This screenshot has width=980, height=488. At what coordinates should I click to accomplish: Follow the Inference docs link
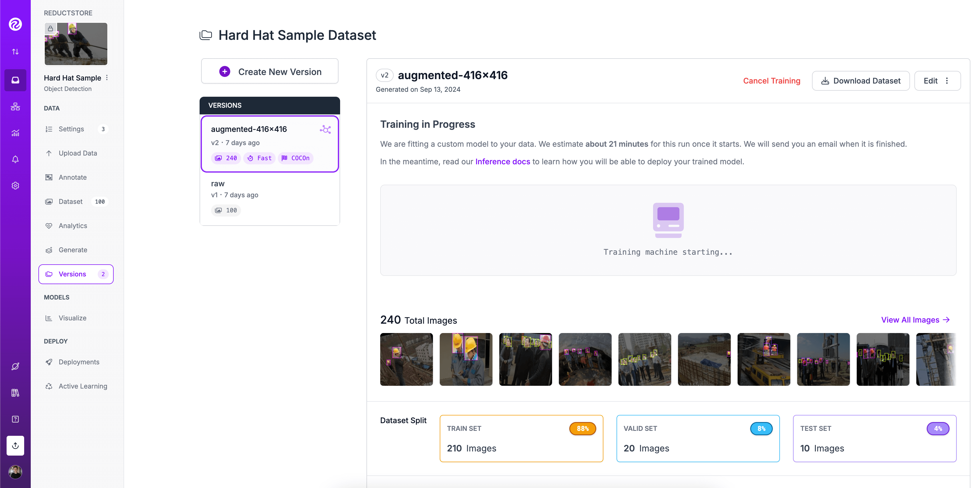502,161
